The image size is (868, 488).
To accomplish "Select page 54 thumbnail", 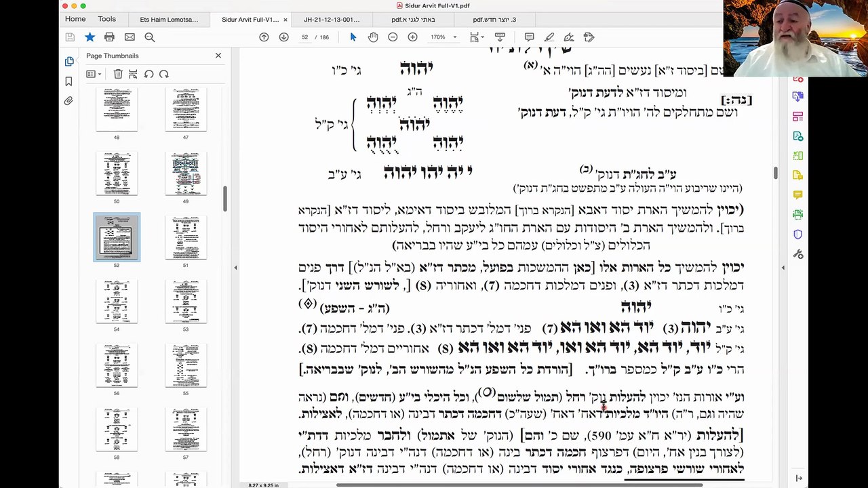I will tap(117, 301).
